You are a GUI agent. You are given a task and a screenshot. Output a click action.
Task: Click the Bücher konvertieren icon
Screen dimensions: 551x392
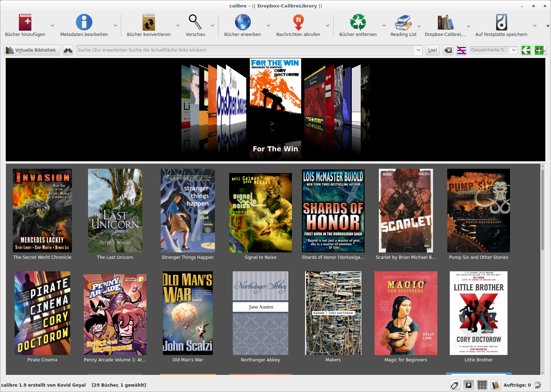(x=149, y=22)
